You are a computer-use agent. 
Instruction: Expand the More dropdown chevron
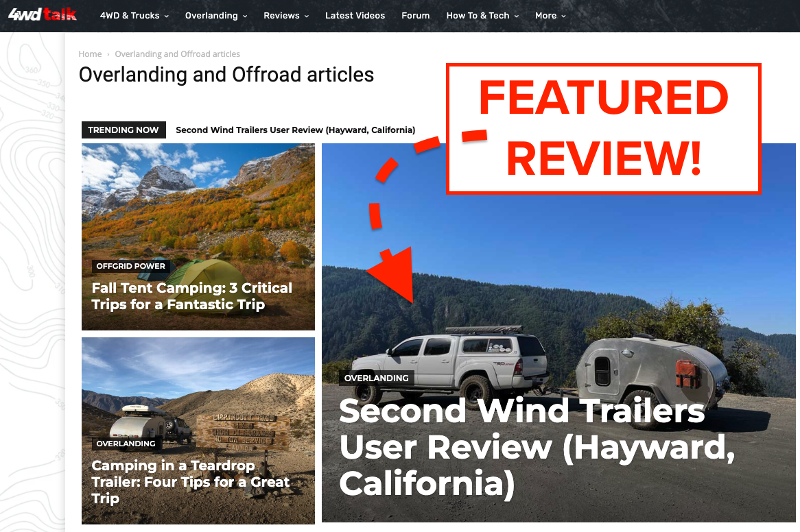click(563, 16)
